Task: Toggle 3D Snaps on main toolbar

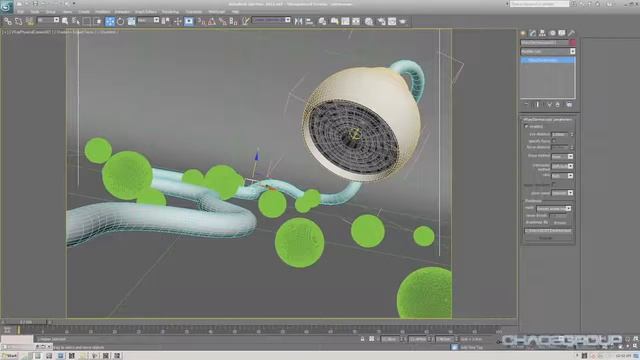Action: pyautogui.click(x=202, y=21)
